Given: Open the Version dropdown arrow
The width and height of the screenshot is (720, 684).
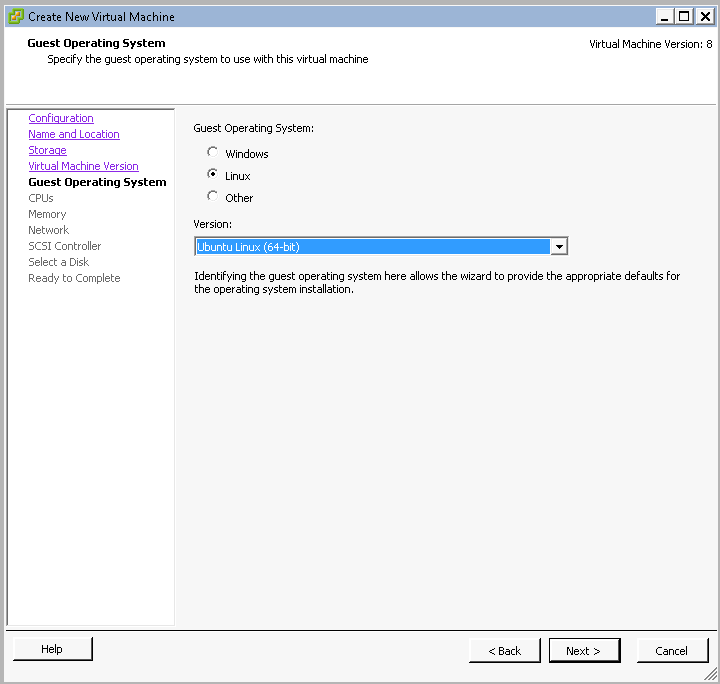Looking at the screenshot, I should (x=559, y=247).
